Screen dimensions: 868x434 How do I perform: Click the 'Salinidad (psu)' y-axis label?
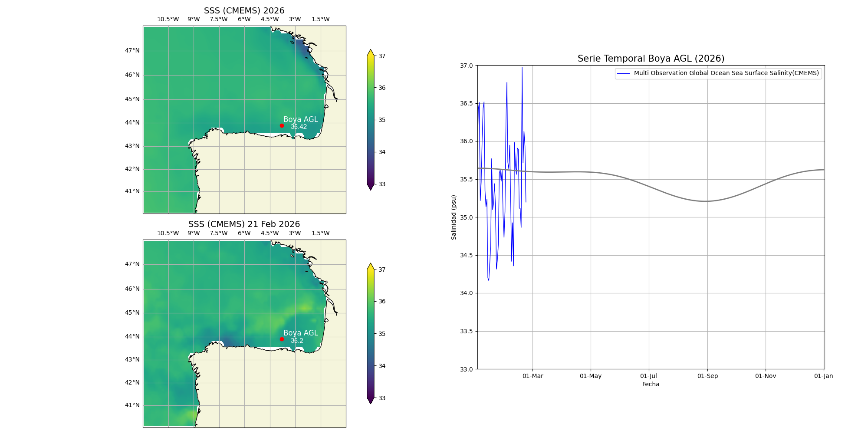tap(454, 217)
